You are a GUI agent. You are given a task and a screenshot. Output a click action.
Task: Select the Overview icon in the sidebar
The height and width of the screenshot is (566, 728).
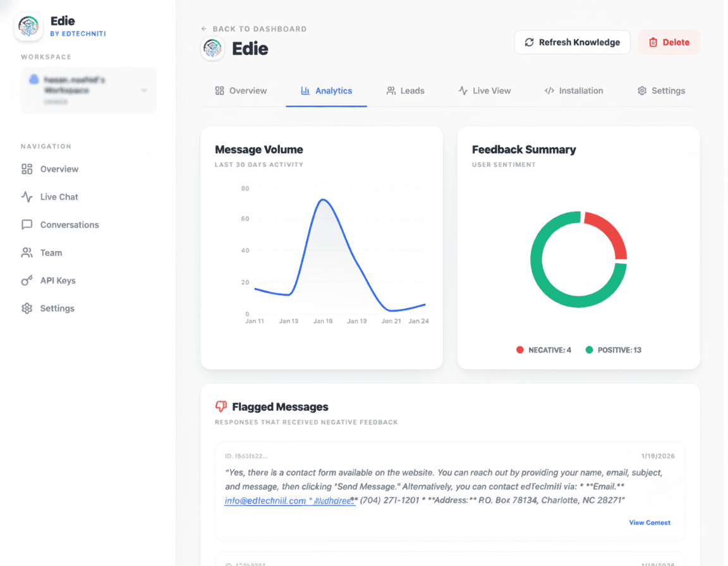[25, 169]
